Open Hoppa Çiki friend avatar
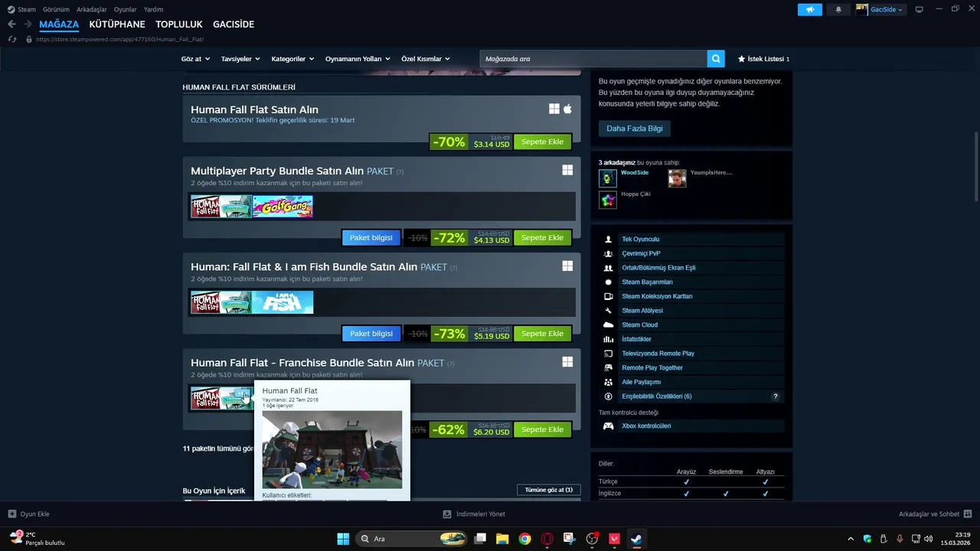The image size is (980, 551). pyautogui.click(x=608, y=200)
